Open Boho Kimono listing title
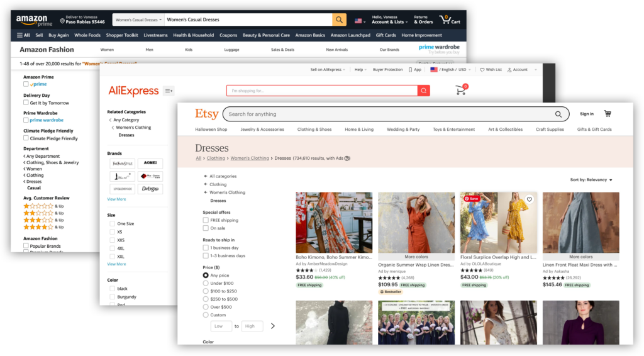The image size is (644, 356). coord(334,257)
